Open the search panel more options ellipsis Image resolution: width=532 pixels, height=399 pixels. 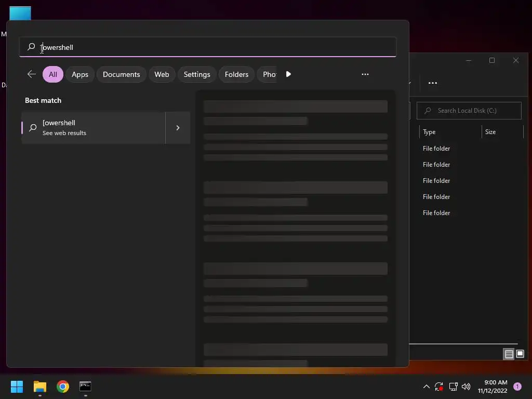point(365,74)
